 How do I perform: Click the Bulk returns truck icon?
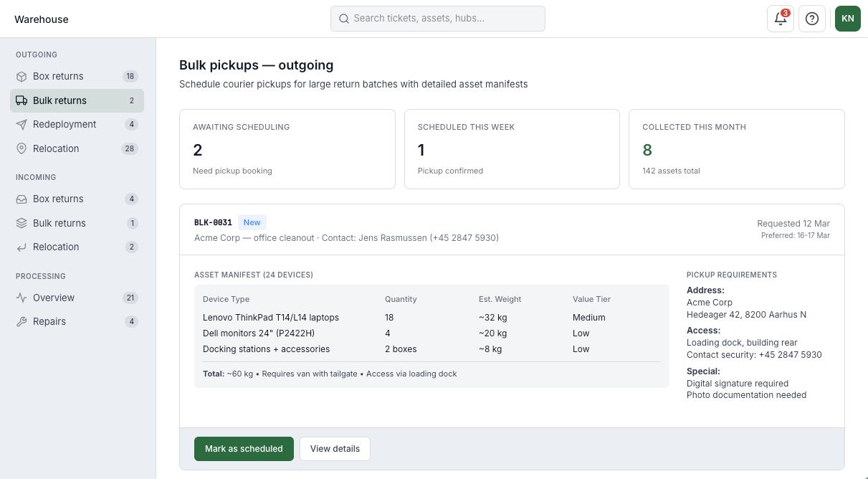pyautogui.click(x=22, y=100)
